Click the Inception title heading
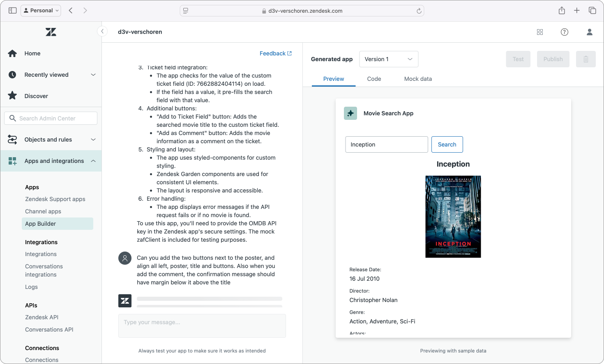 tap(453, 164)
